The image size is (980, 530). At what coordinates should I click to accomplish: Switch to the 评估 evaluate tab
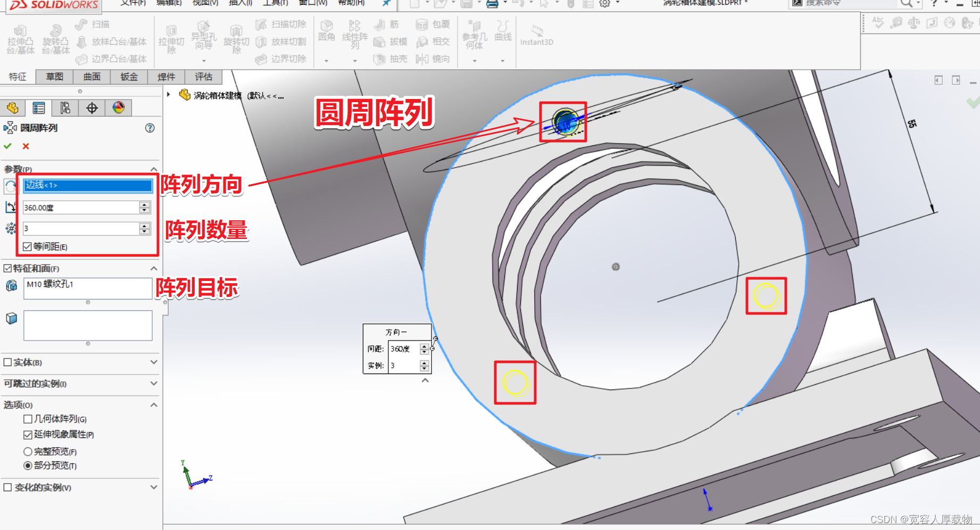203,77
